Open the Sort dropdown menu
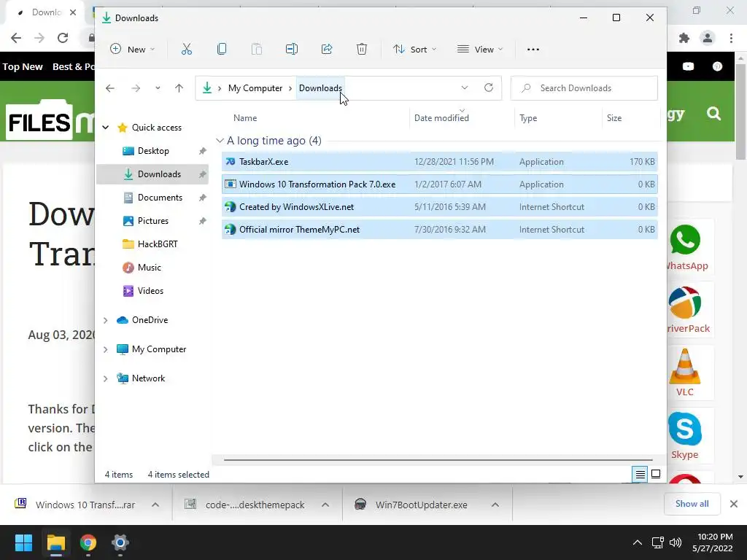747x560 pixels. pos(414,49)
